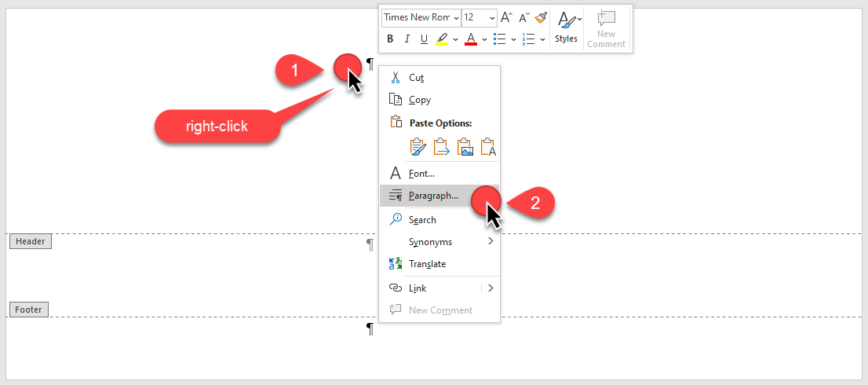868x385 pixels.
Task: Click the Footer tag label
Action: pos(29,310)
